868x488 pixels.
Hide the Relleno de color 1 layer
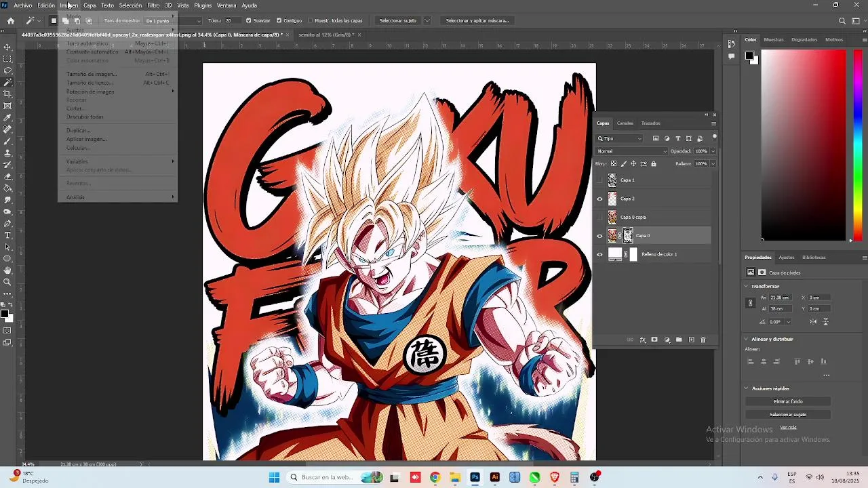(599, 254)
